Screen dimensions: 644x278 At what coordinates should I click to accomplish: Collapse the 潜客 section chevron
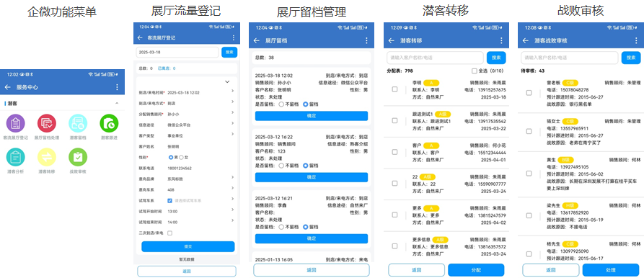click(117, 103)
